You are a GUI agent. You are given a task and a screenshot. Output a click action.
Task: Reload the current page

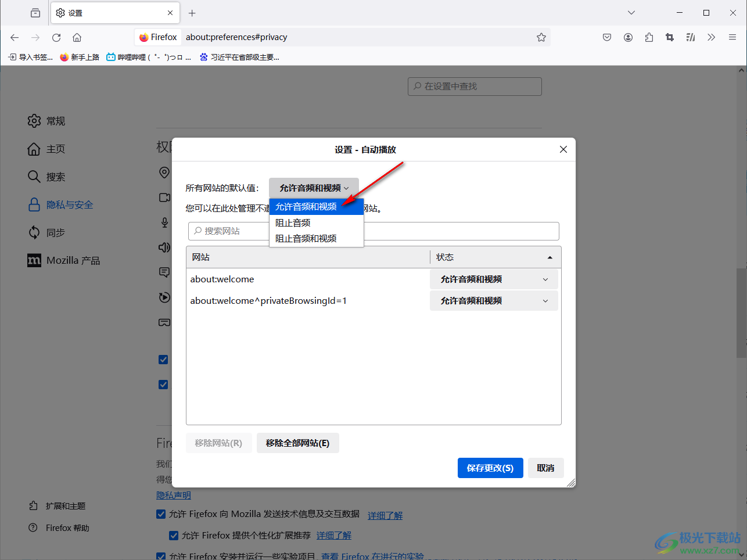pos(56,37)
